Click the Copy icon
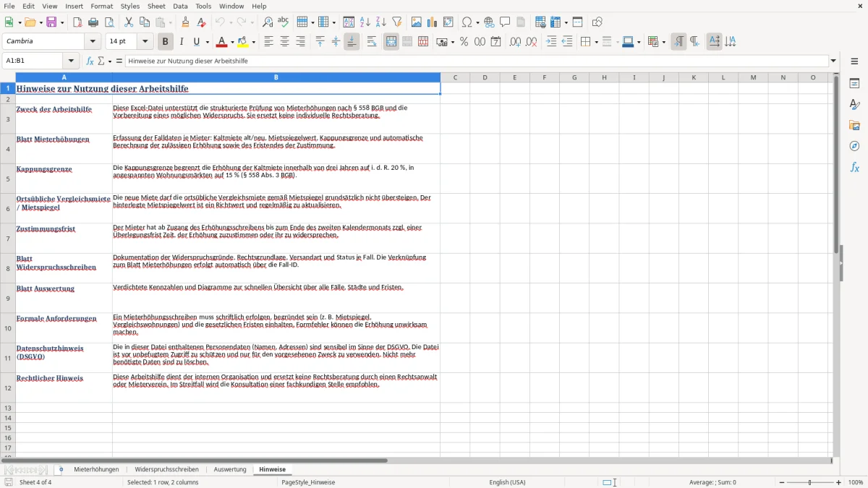 coord(144,22)
